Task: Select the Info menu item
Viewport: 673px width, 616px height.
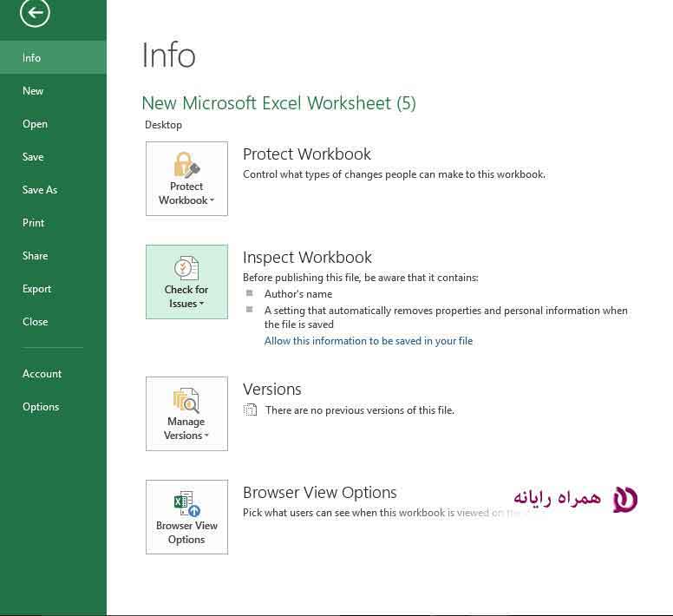Action: (x=53, y=57)
